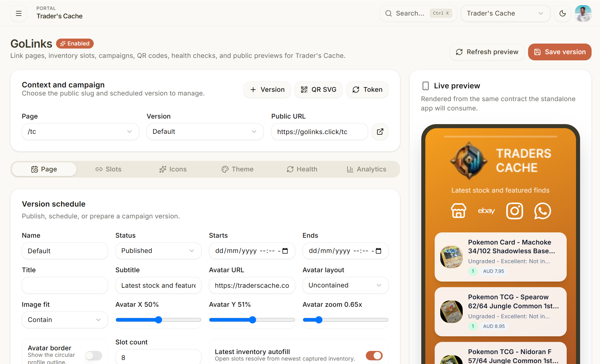Adjust the Avatar X slider

158,320
